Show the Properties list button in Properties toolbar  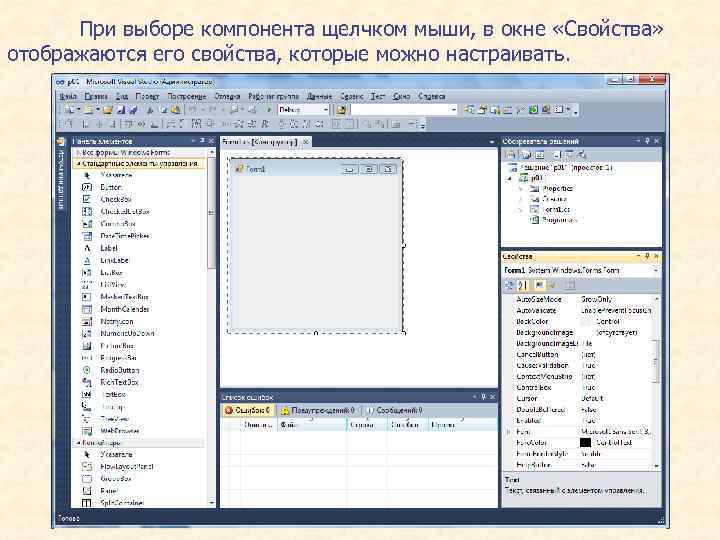[539, 286]
